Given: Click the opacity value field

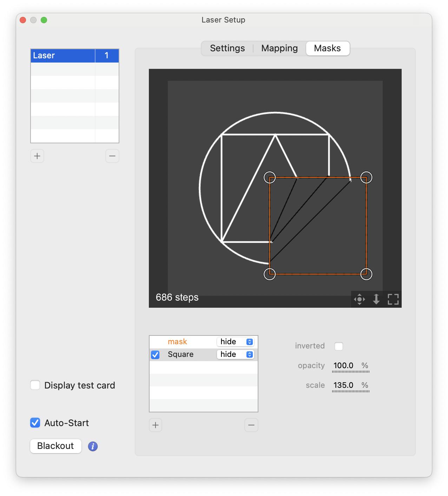Looking at the screenshot, I should pos(344,366).
